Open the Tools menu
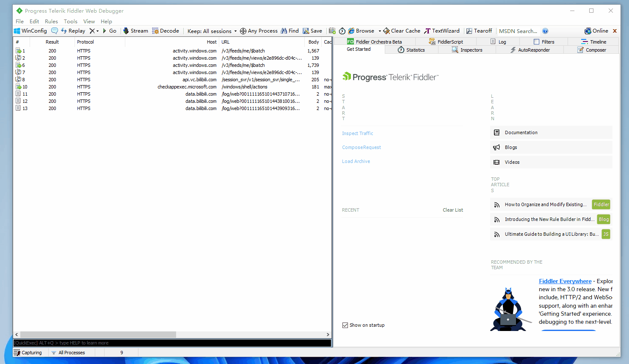The height and width of the screenshot is (364, 629). tap(71, 22)
